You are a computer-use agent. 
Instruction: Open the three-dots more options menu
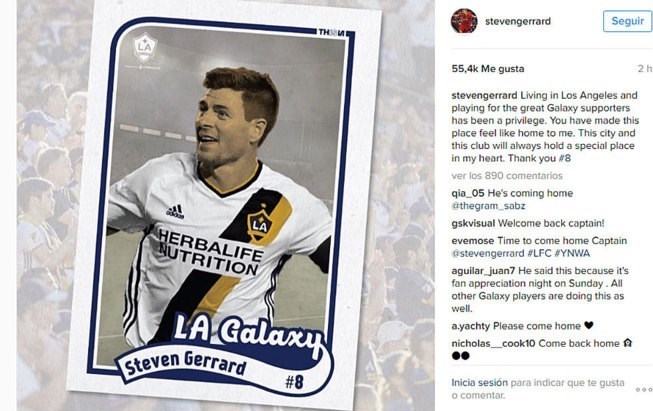(x=644, y=389)
